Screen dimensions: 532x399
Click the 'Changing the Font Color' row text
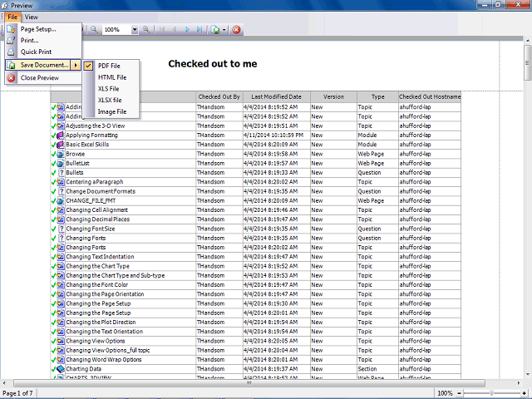tap(96, 284)
